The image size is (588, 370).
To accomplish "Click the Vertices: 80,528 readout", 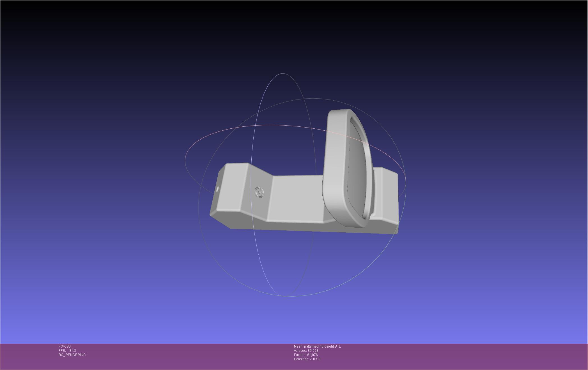I will [306, 351].
